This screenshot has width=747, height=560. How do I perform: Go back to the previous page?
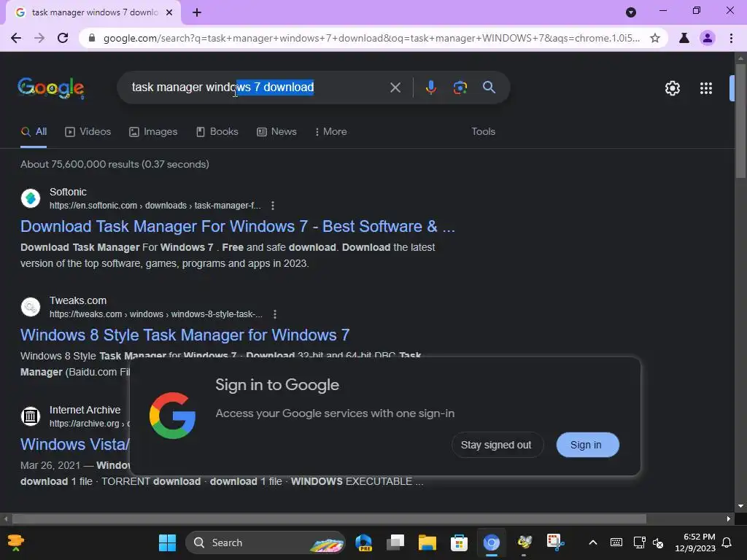(x=16, y=38)
